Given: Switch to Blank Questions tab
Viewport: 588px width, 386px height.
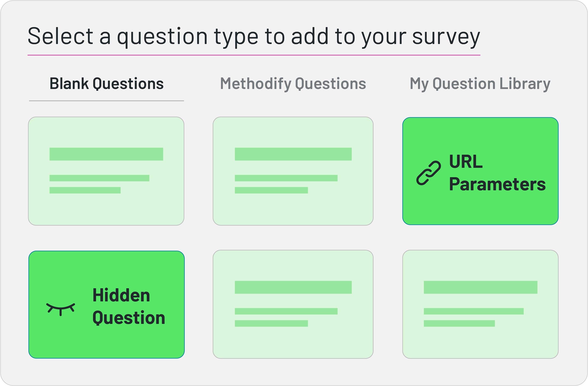Looking at the screenshot, I should click(106, 84).
